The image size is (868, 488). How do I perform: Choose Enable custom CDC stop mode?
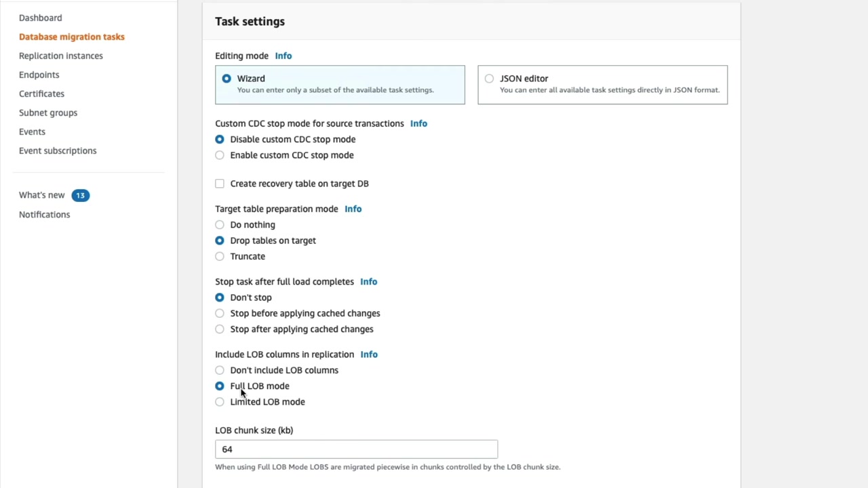click(x=220, y=155)
